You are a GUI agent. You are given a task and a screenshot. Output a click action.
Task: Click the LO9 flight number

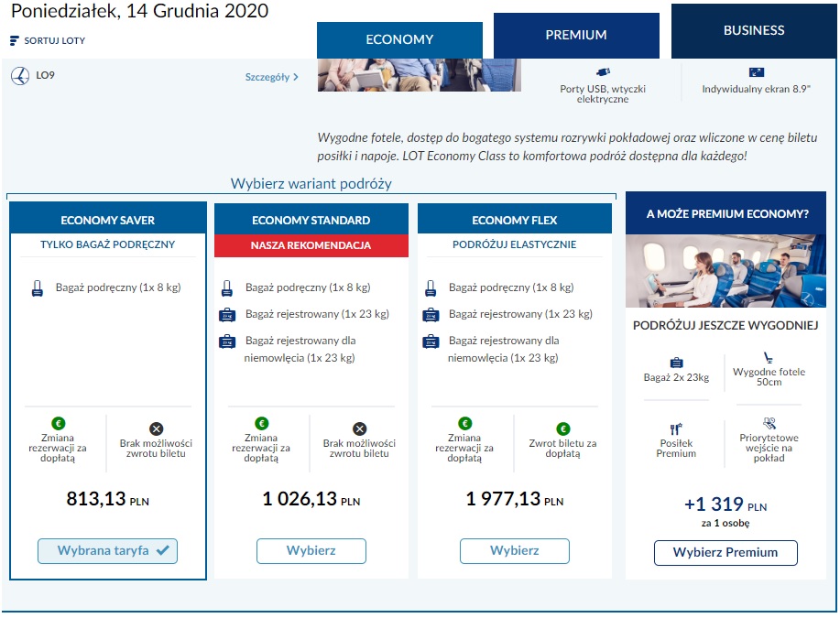point(46,75)
